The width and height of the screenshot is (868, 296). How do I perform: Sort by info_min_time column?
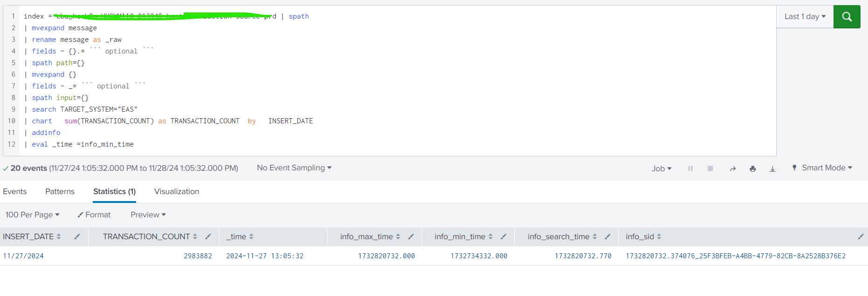(x=463, y=236)
